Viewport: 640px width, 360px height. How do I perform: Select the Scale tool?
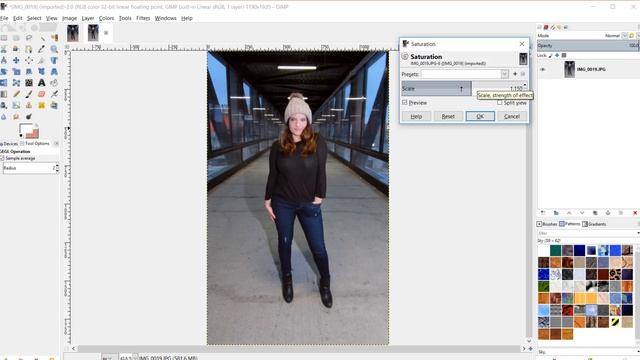point(16,71)
